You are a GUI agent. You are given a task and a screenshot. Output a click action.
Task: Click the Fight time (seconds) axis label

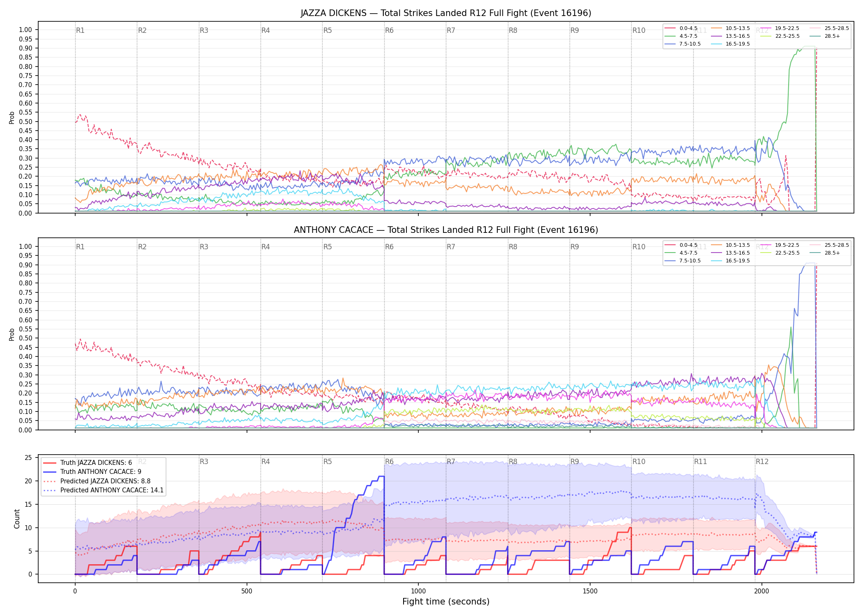(x=446, y=602)
